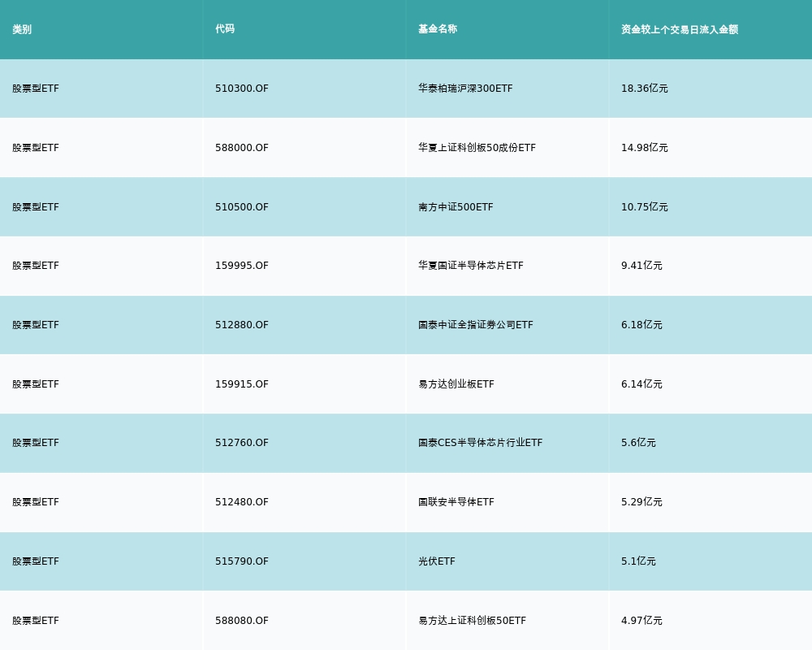The width and height of the screenshot is (812, 650).
Task: Select 股票型ETF in the 515790.OF row
Action: coord(36,561)
